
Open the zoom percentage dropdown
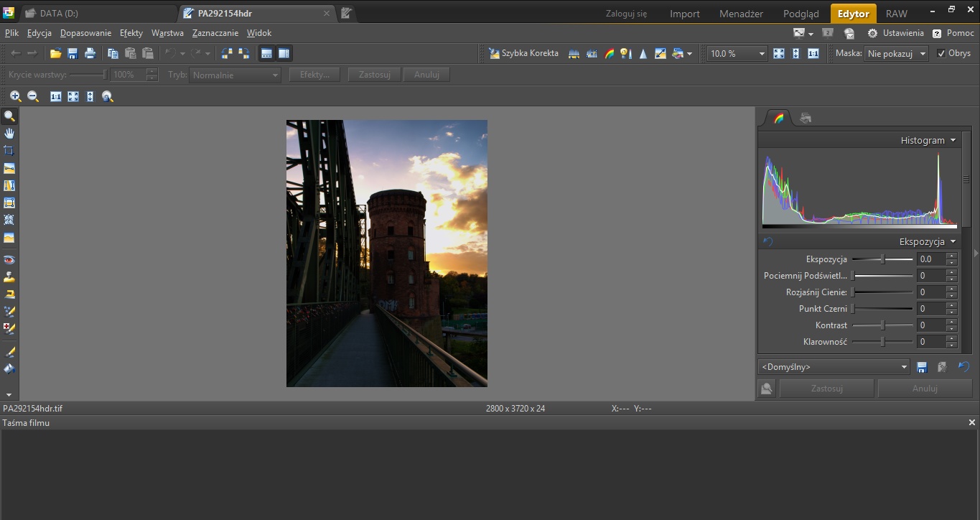click(x=761, y=54)
